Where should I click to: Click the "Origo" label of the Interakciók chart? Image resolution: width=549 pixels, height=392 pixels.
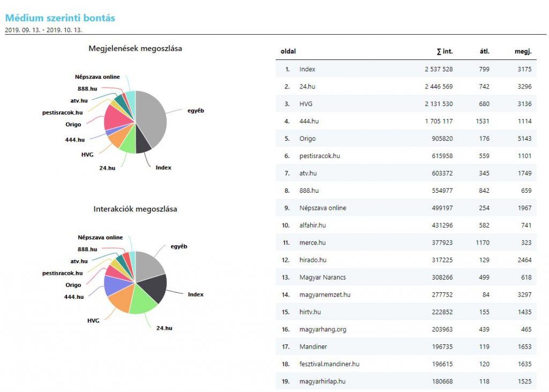[x=73, y=285]
